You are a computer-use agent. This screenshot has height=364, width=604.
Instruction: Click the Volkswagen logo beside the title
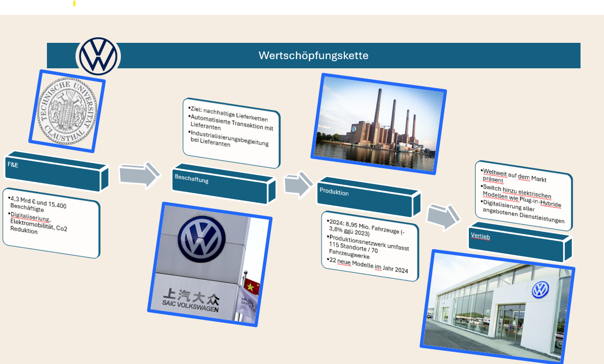point(98,56)
